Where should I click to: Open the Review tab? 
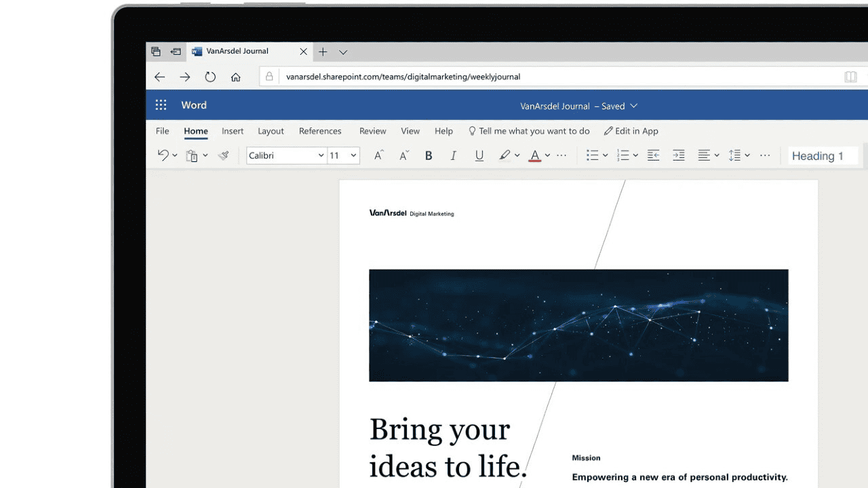click(x=373, y=131)
